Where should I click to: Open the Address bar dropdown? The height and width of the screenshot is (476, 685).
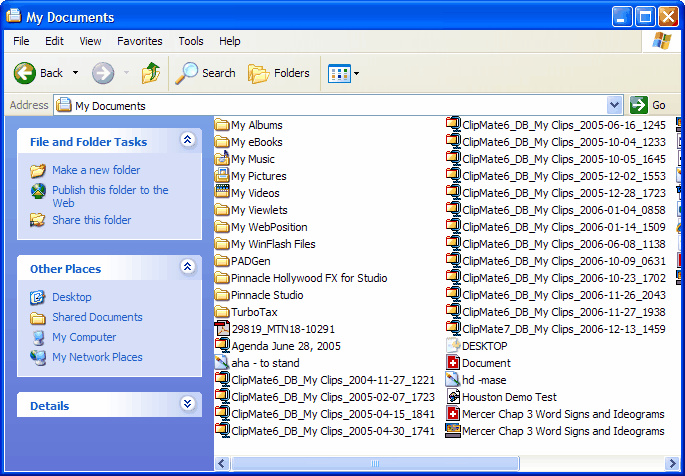tap(615, 105)
